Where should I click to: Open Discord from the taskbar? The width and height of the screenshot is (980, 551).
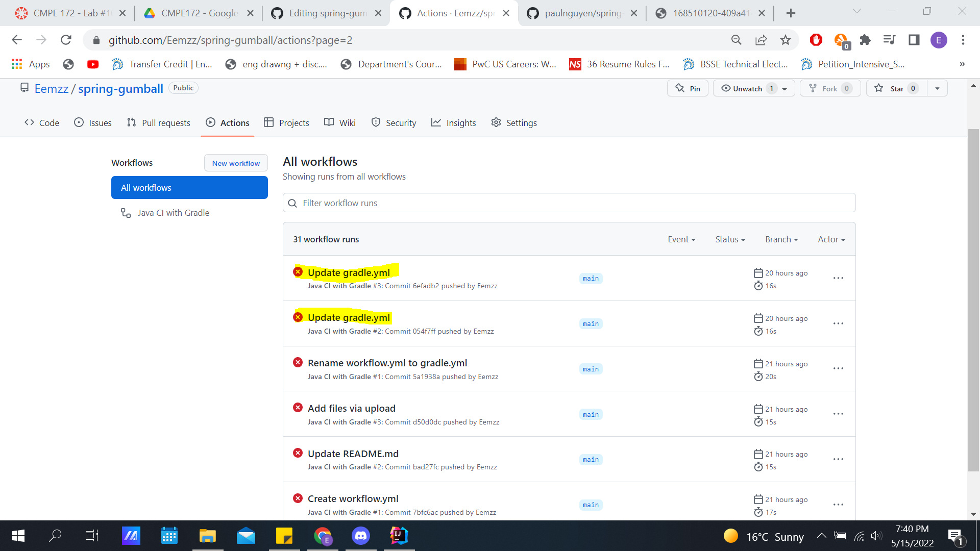361,536
